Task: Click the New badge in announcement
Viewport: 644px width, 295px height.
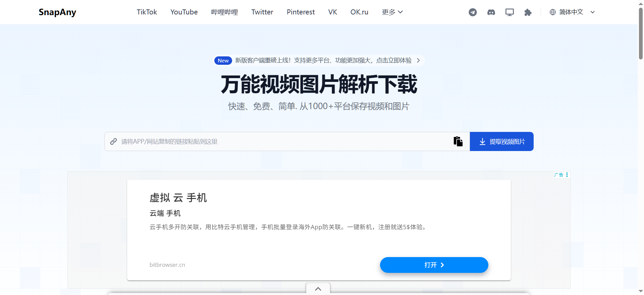Action: tap(223, 60)
